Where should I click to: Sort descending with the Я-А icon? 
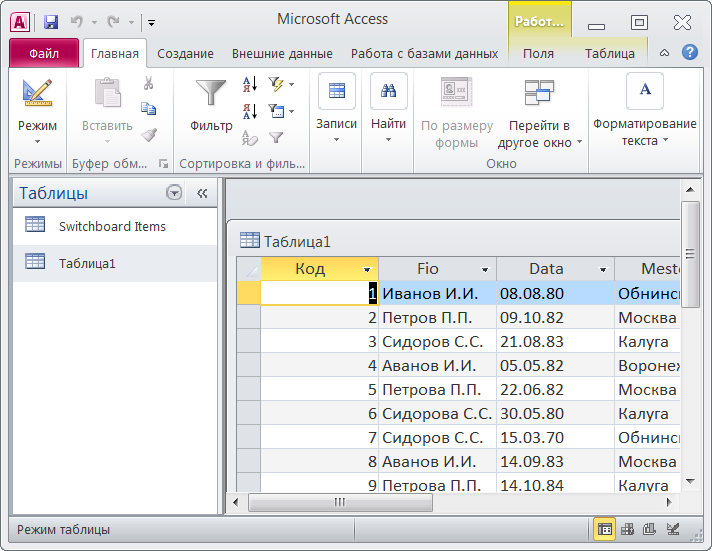tap(250, 110)
